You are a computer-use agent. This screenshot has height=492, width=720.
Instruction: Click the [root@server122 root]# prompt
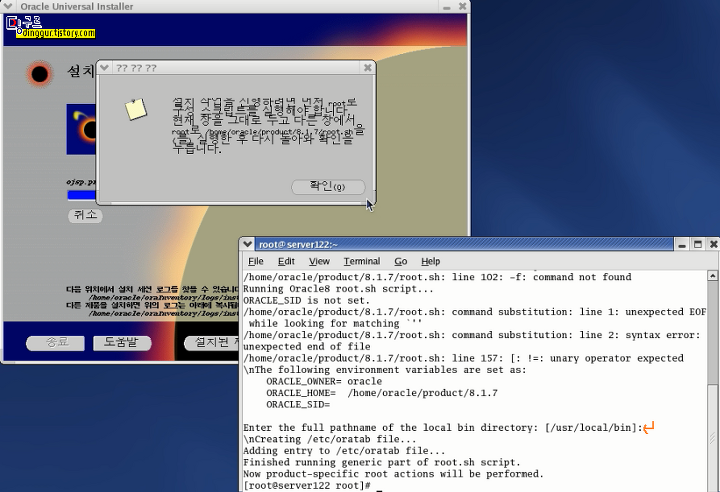pos(307,486)
